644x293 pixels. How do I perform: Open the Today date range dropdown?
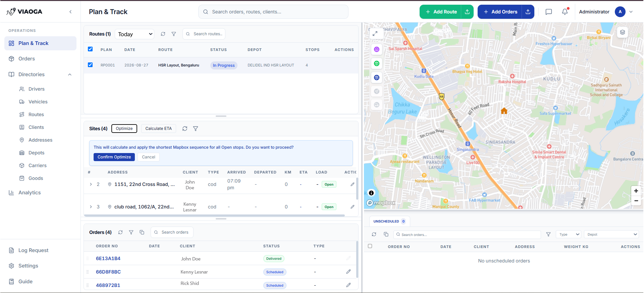point(135,34)
